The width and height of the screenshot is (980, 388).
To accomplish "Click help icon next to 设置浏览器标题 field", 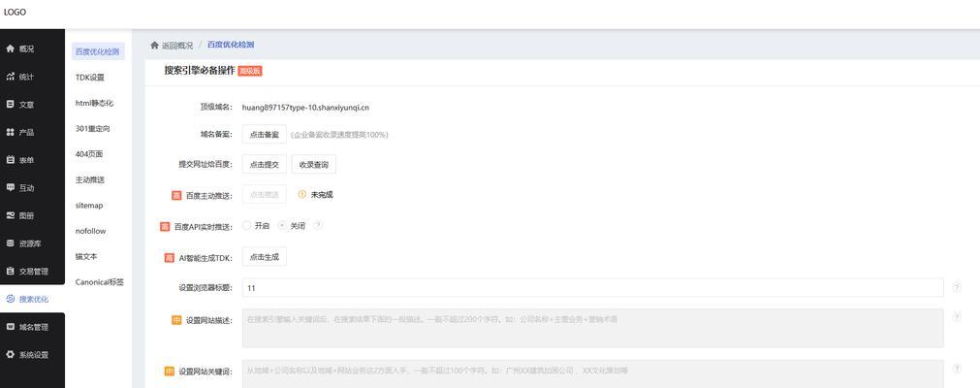I will point(957,287).
